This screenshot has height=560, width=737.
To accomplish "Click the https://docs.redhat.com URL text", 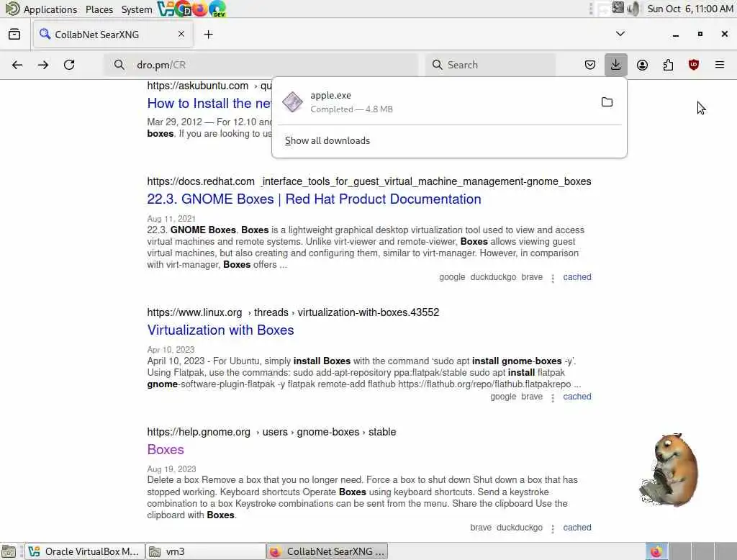I will pos(201,181).
